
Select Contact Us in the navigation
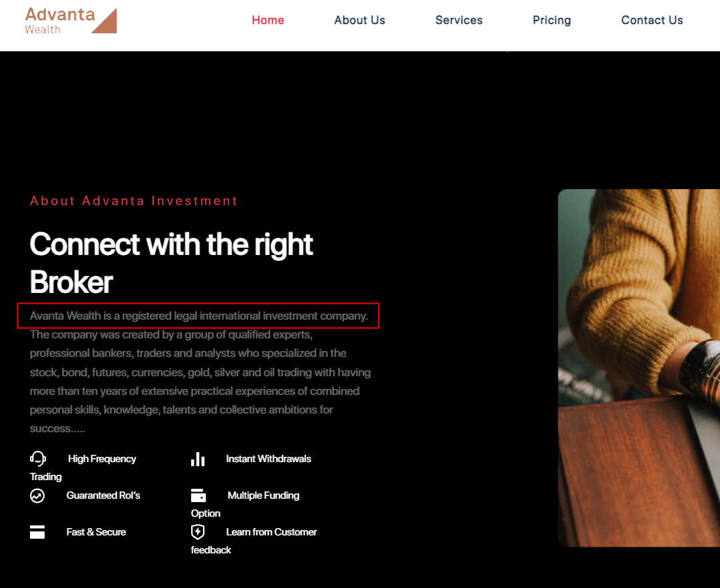(652, 20)
